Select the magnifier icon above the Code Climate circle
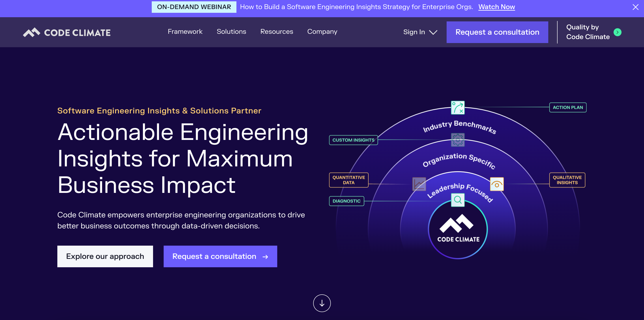This screenshot has height=320, width=644. [x=458, y=200]
